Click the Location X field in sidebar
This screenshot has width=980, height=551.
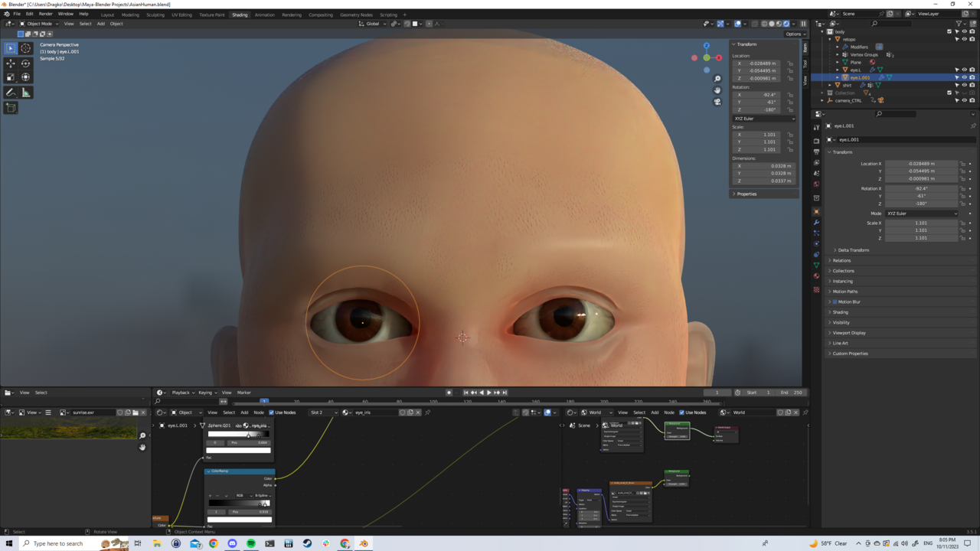[x=757, y=64]
